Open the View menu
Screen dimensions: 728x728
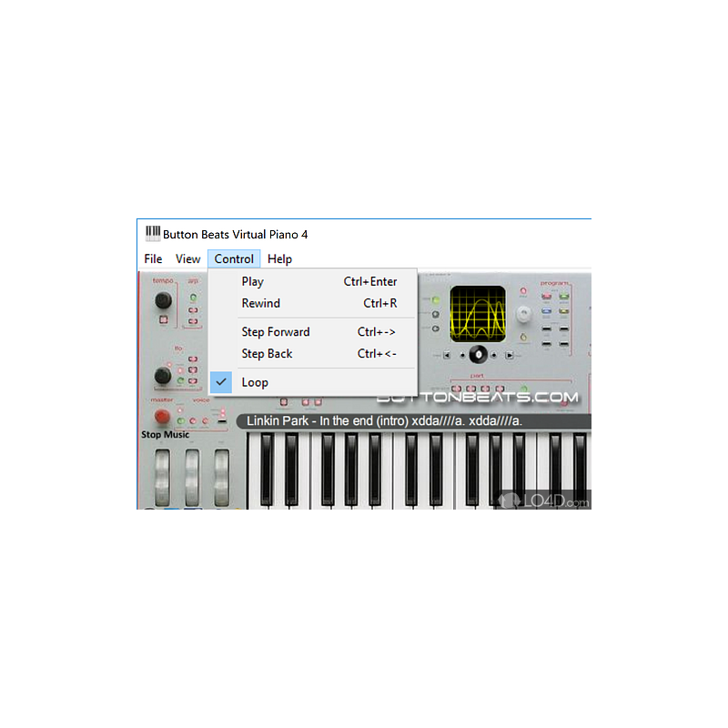click(187, 259)
